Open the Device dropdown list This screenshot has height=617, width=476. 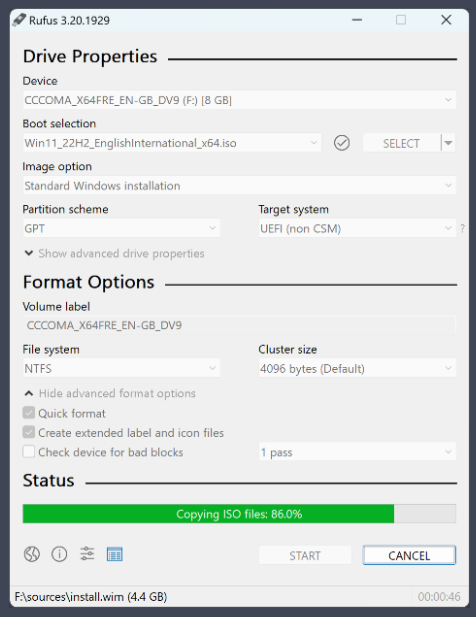pyautogui.click(x=239, y=100)
